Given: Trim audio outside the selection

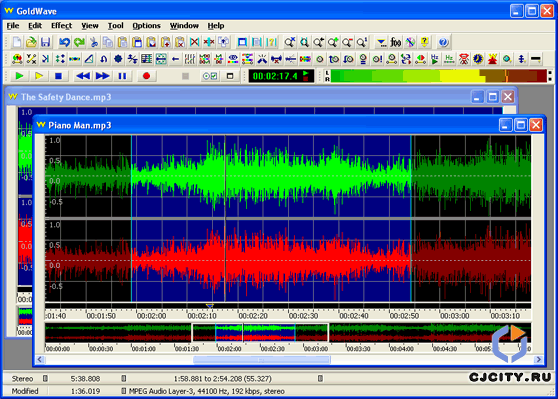Looking at the screenshot, I should (209, 42).
